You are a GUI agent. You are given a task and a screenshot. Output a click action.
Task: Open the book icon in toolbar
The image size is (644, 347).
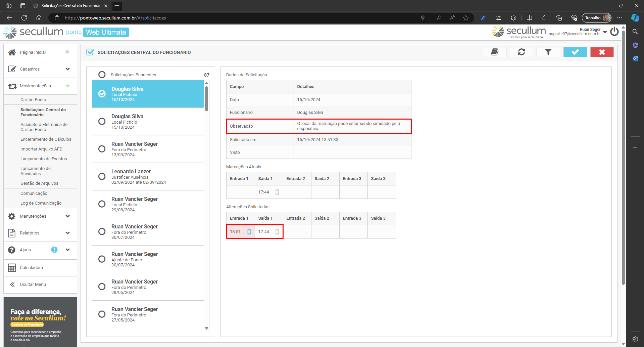[494, 52]
